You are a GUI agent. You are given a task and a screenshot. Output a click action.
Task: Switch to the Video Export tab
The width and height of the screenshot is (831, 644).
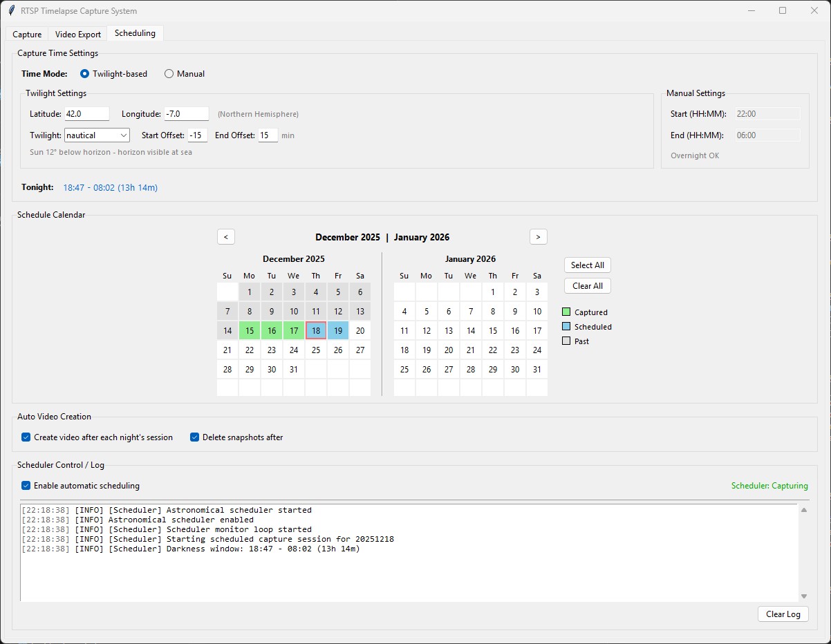77,33
